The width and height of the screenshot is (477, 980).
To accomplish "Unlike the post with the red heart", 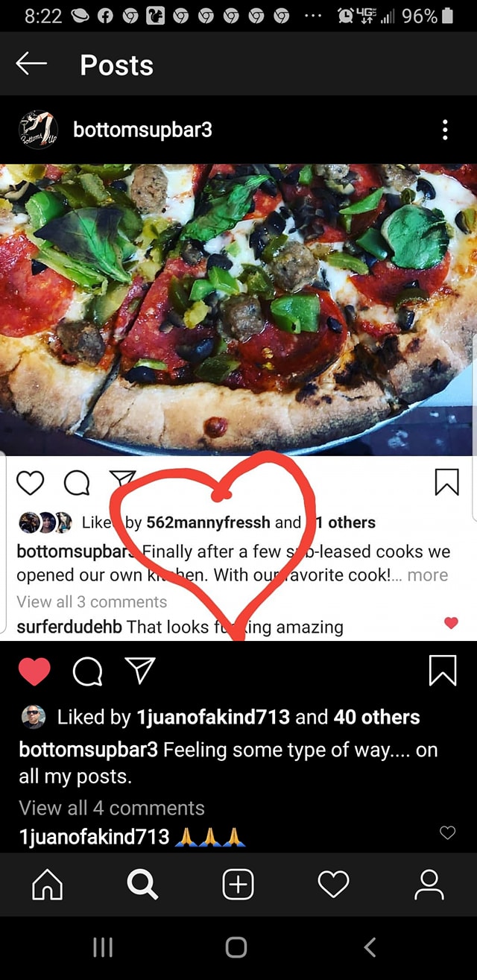I will [34, 672].
